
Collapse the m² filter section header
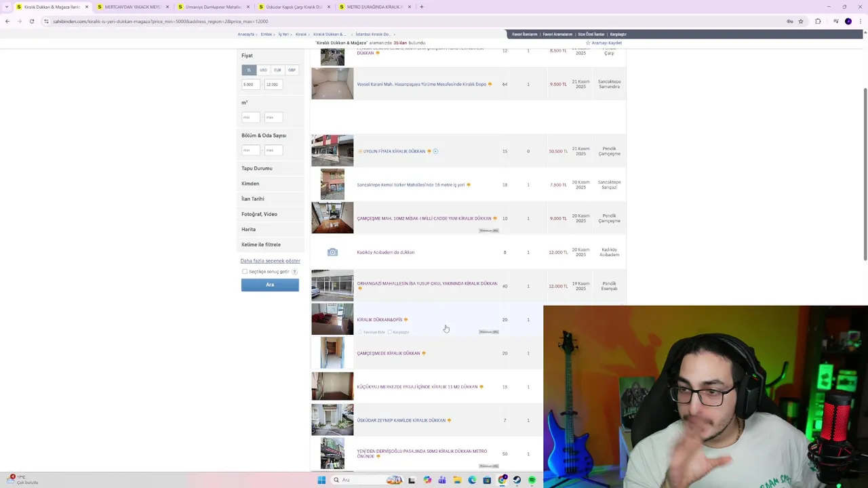[245, 102]
